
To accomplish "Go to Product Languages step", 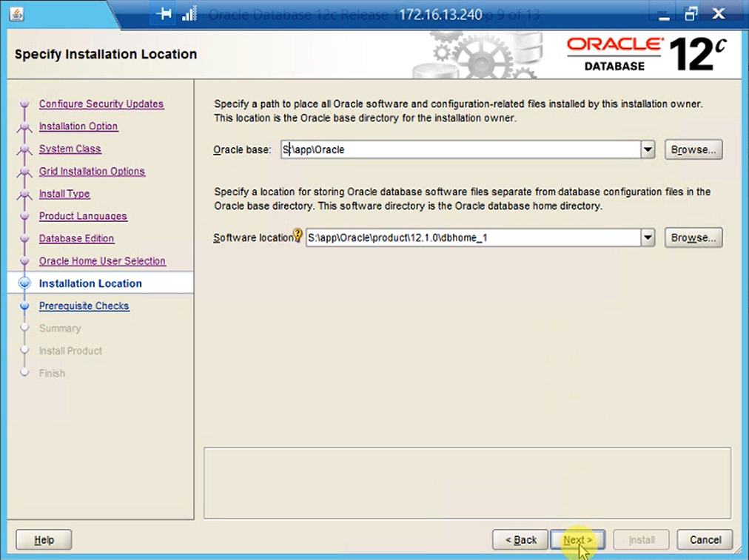I will pyautogui.click(x=83, y=216).
